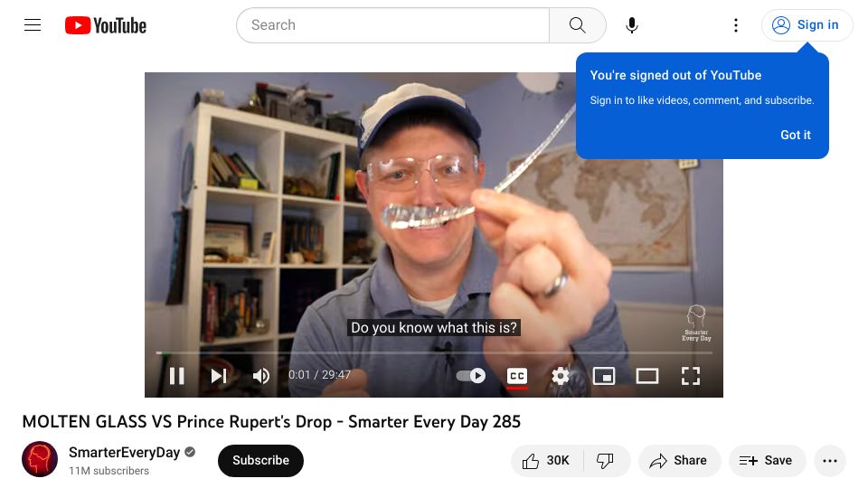868x488 pixels.
Task: Subscribe to SmarterEveryDay
Action: [x=260, y=460]
